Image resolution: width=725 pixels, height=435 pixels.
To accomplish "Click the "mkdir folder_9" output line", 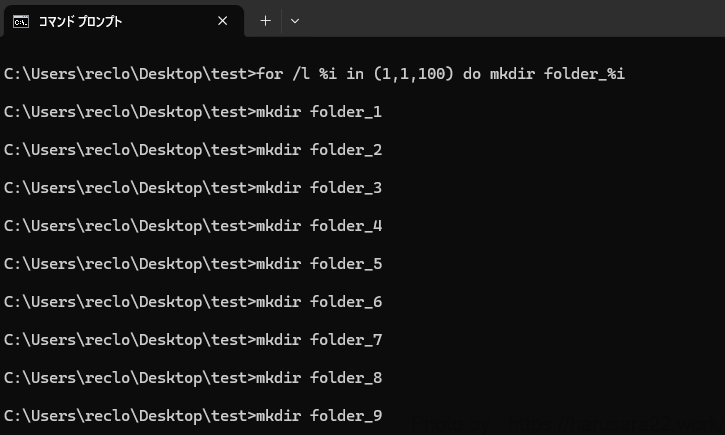I will click(x=319, y=416).
